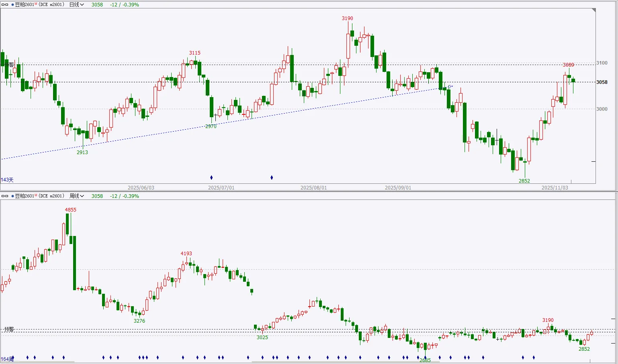Click the 3025 low label on the weekly chart
The height and width of the screenshot is (364, 618).
(x=262, y=338)
